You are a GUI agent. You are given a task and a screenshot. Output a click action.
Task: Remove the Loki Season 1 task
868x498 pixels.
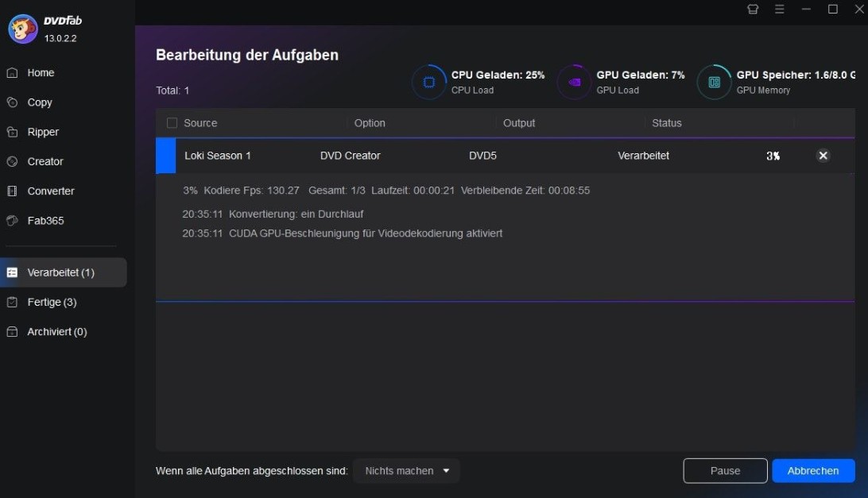[x=823, y=156]
